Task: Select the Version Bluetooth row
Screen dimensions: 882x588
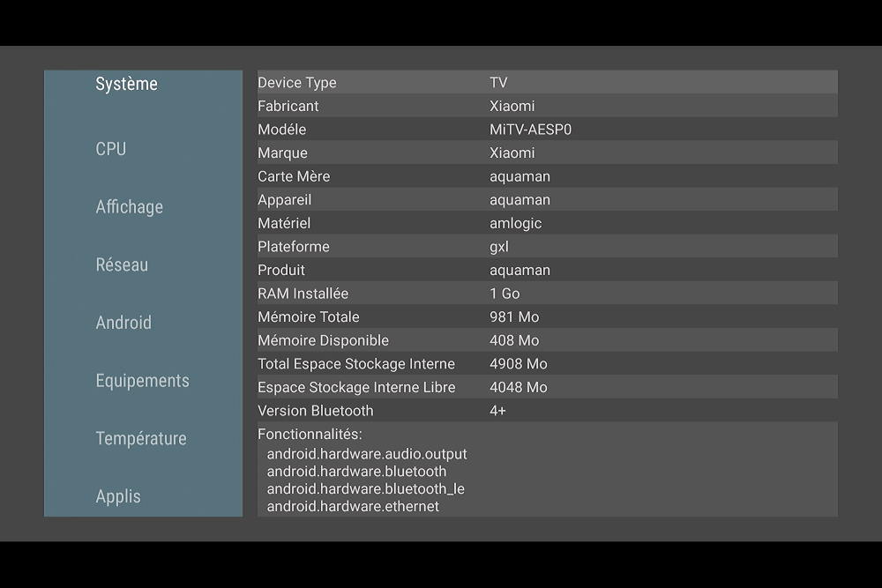Action: [548, 410]
